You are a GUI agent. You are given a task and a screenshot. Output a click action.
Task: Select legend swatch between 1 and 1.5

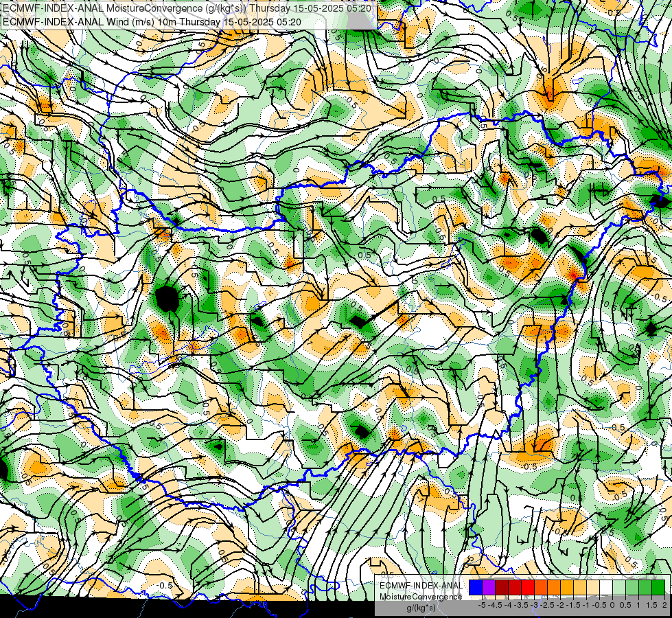click(x=645, y=588)
